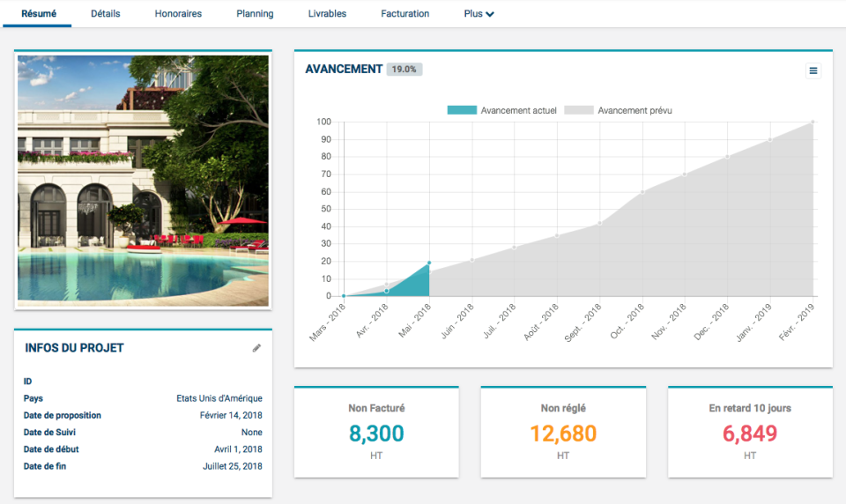Viewport: 846px width, 504px height.
Task: Click the 'Avancement prévu' legend text
Action: (634, 110)
